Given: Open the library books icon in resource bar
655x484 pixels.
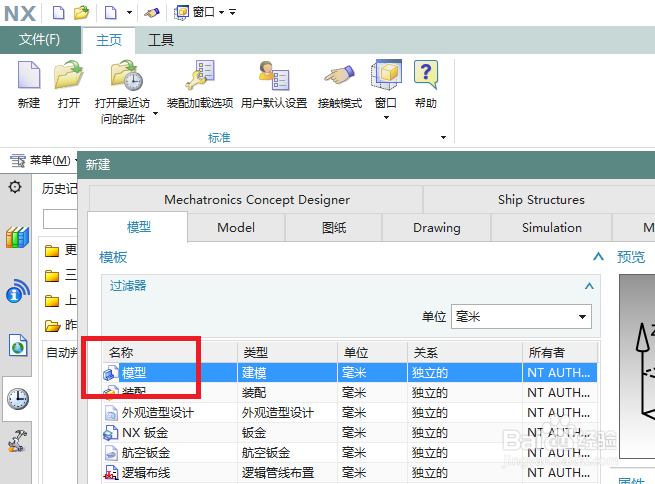Looking at the screenshot, I should coord(17,237).
